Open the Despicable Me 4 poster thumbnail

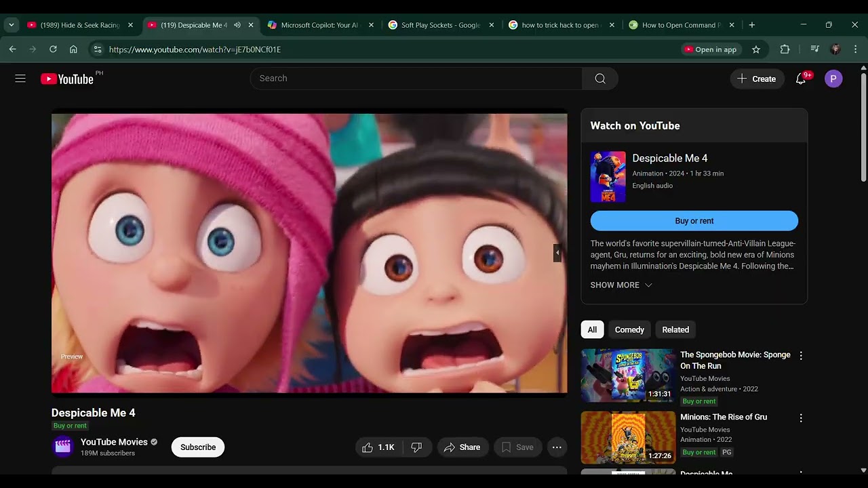click(608, 176)
